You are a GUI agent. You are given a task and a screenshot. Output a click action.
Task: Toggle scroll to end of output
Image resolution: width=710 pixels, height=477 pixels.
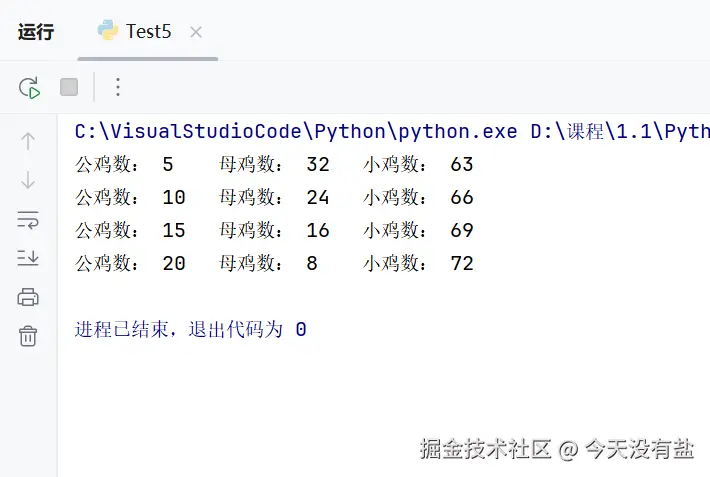(x=28, y=258)
